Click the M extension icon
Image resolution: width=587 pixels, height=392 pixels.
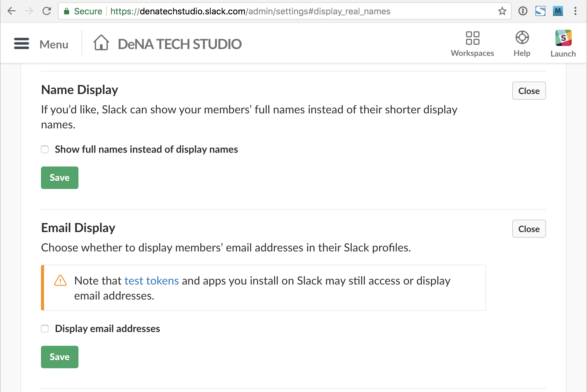(558, 11)
